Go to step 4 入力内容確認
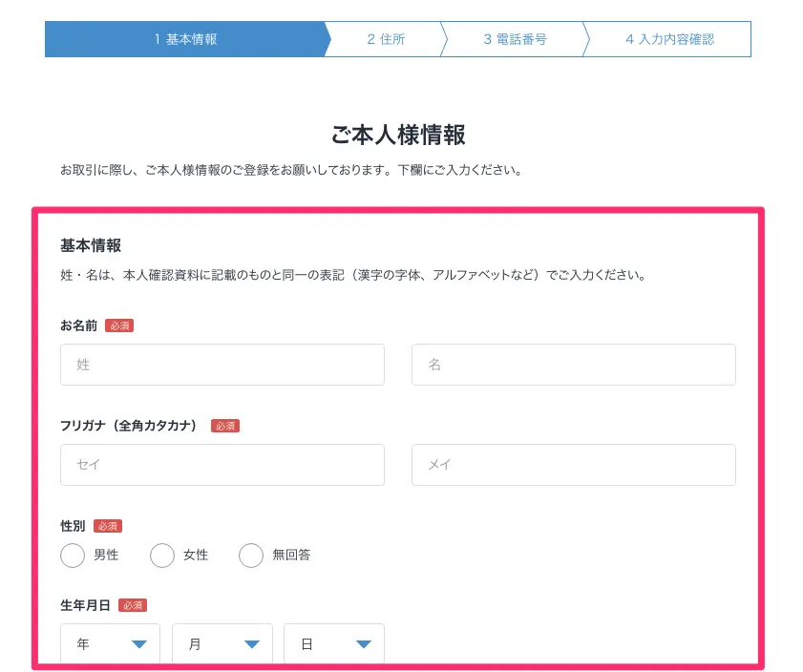This screenshot has height=672, width=803. point(669,39)
